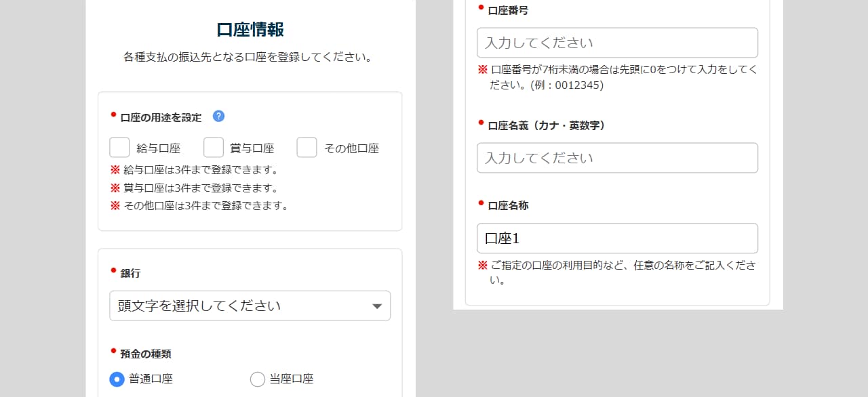Screen dimensions: 868x397
Task: Check the 給与口座 checkbox
Action: 119,148
